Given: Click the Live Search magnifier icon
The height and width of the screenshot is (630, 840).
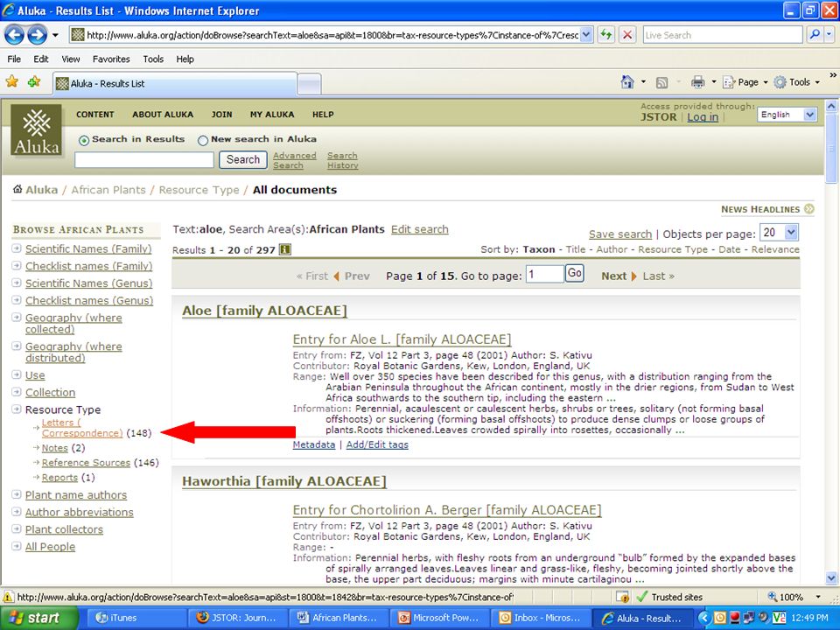Looking at the screenshot, I should [815, 35].
